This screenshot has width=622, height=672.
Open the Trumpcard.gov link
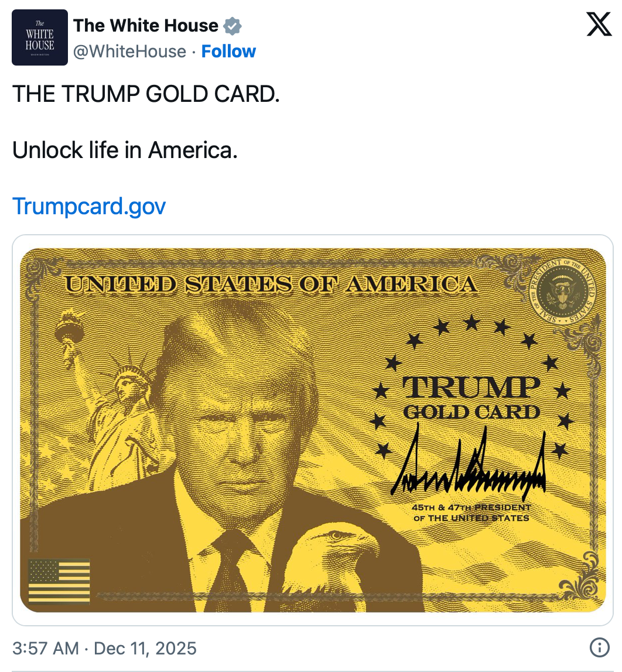(89, 207)
